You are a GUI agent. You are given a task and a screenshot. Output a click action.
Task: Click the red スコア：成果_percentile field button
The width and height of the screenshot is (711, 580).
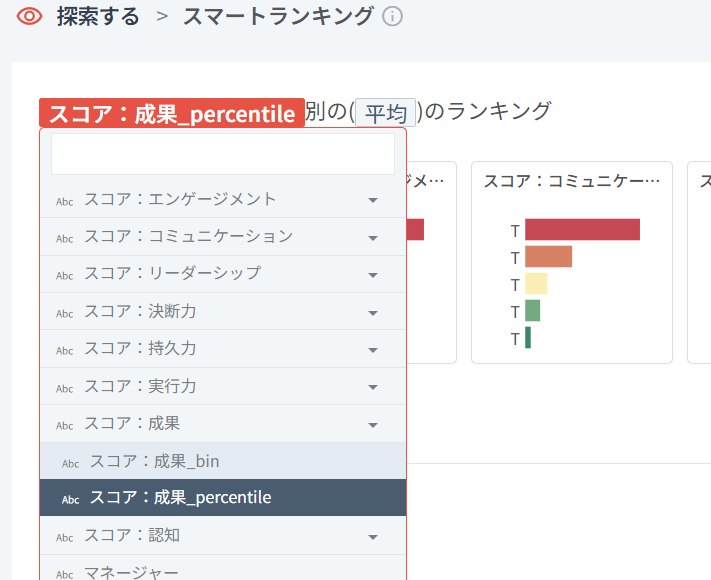[x=172, y=113]
